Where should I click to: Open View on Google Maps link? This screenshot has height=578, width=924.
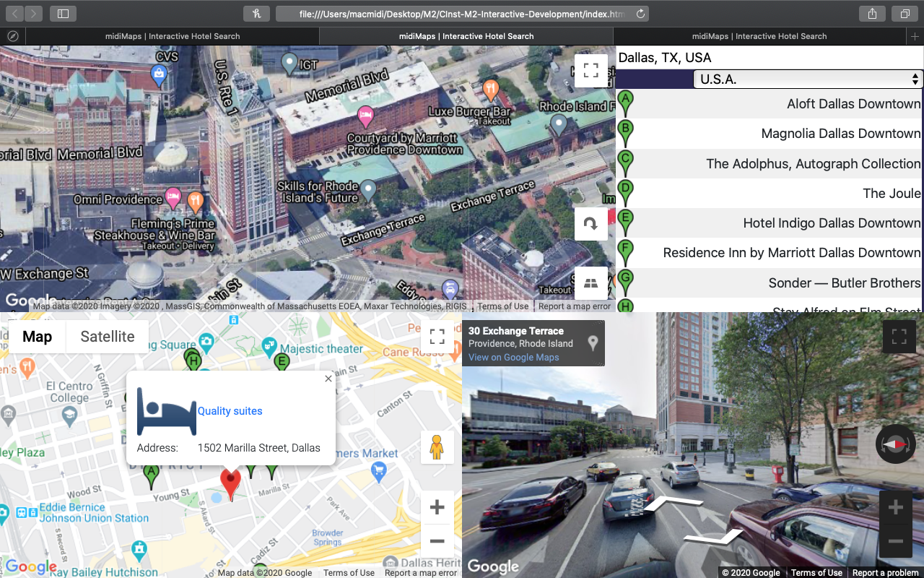(514, 358)
